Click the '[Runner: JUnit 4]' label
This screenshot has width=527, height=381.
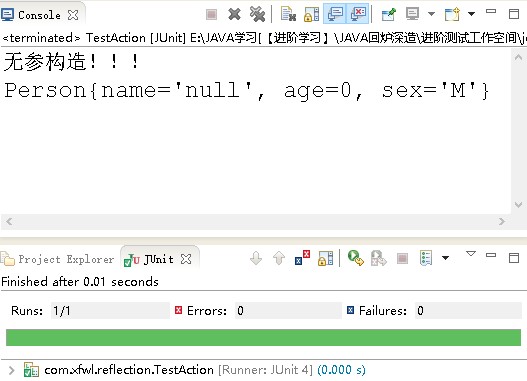[265, 370]
